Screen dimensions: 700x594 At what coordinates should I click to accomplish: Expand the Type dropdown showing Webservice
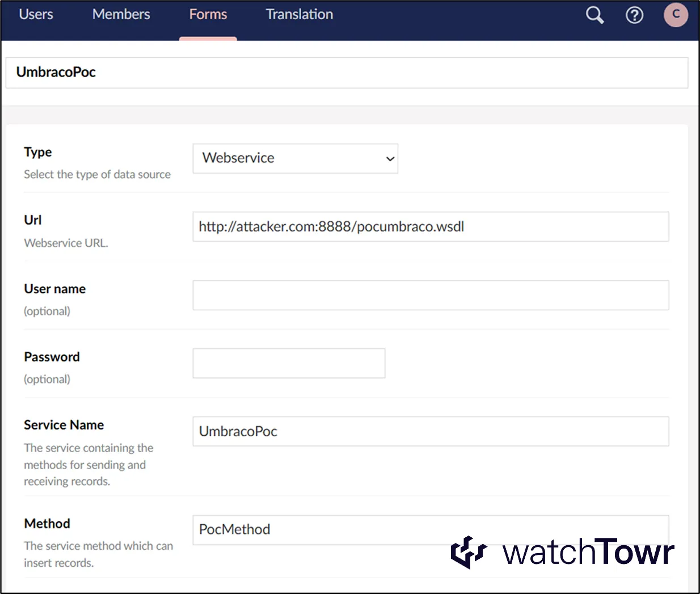295,158
